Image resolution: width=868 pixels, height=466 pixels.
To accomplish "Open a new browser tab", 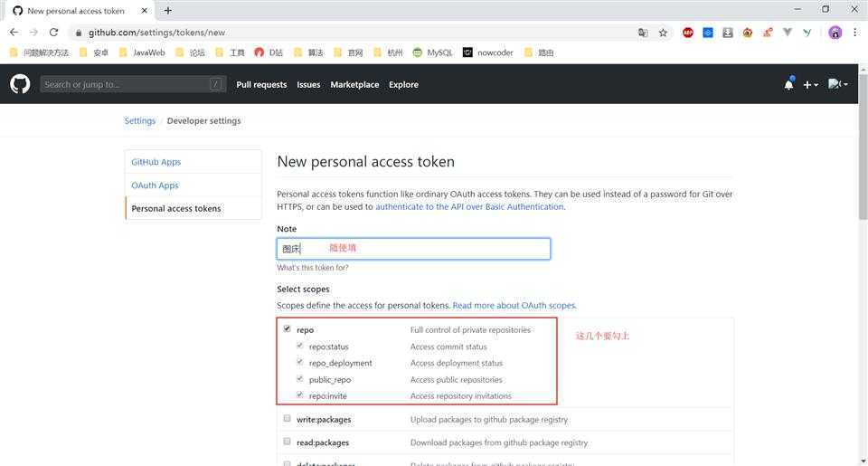I will pyautogui.click(x=168, y=11).
